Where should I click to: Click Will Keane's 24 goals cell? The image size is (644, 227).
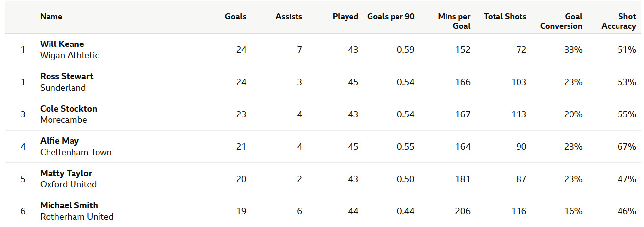(x=241, y=50)
